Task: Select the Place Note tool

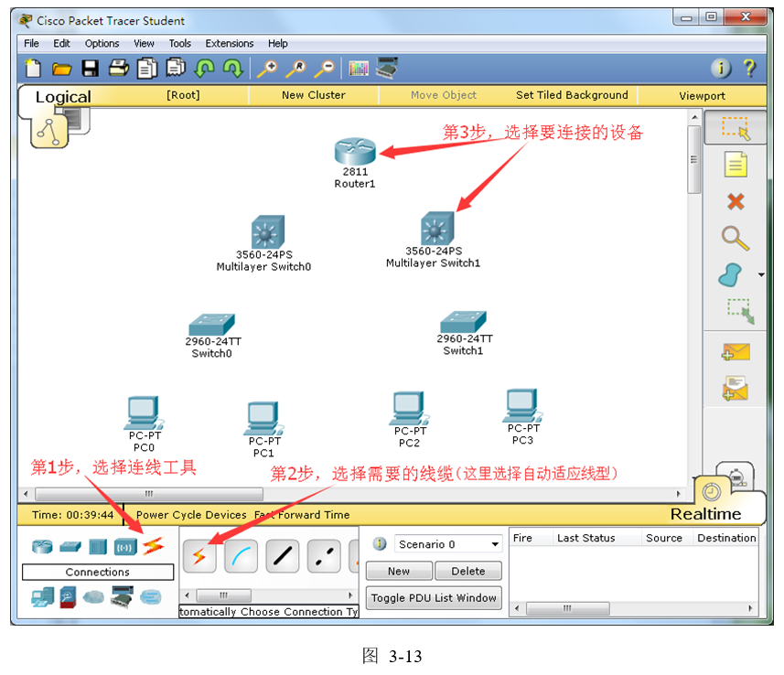Action: [735, 165]
